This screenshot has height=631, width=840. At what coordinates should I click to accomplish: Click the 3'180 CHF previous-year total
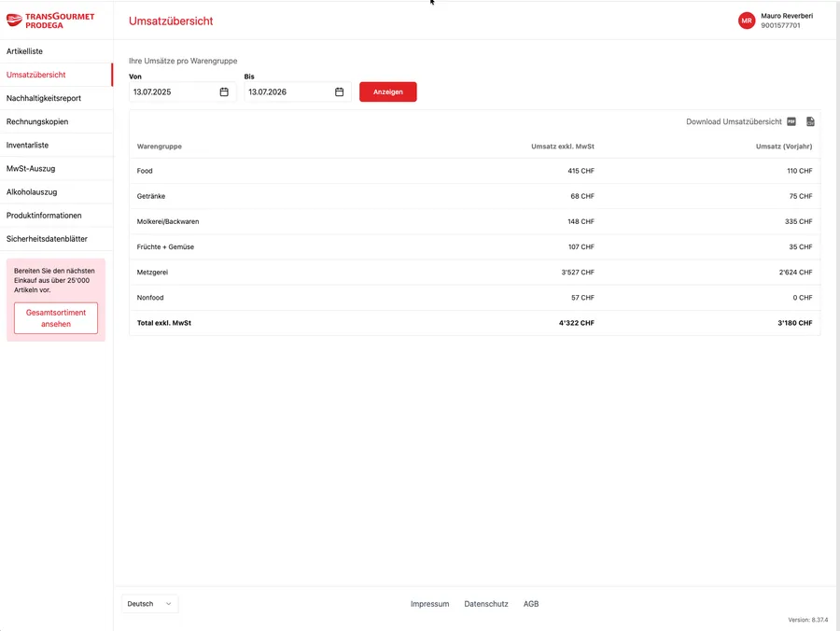[795, 323]
